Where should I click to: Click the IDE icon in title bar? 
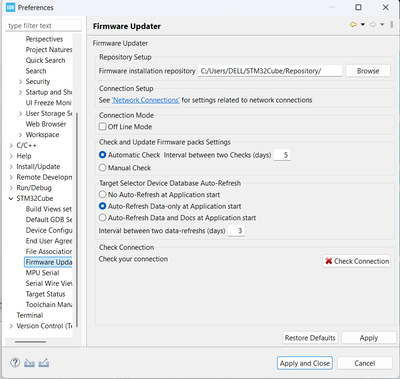point(11,7)
